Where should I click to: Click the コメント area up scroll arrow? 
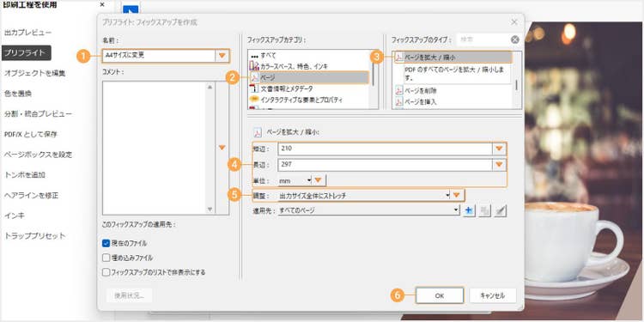click(x=210, y=87)
